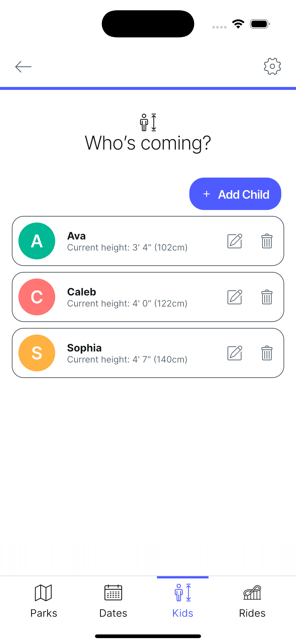This screenshot has height=644, width=296.
Task: Tap the height figure icon above heading
Action: [148, 122]
